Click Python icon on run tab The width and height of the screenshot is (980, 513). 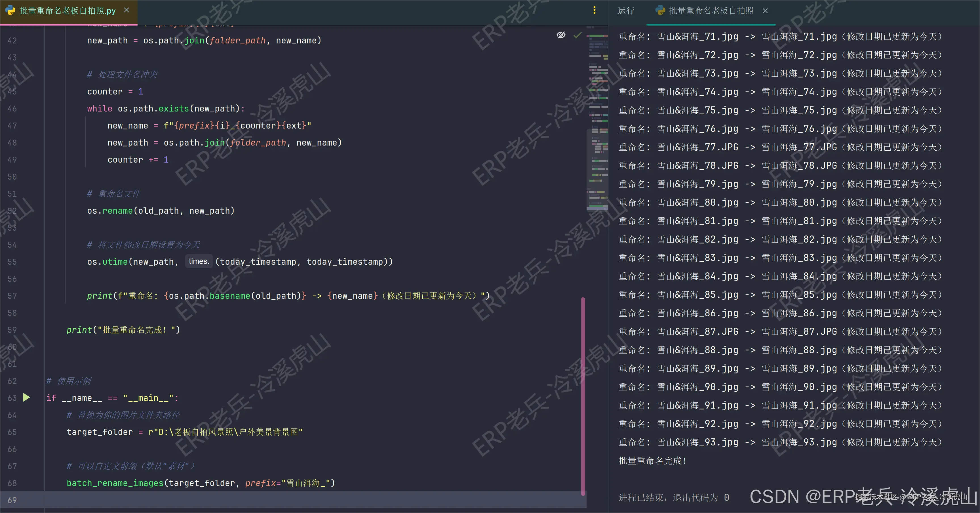[660, 10]
